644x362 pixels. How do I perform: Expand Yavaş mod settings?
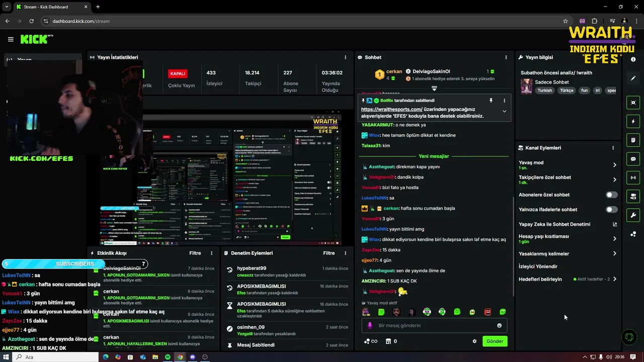[x=615, y=165]
